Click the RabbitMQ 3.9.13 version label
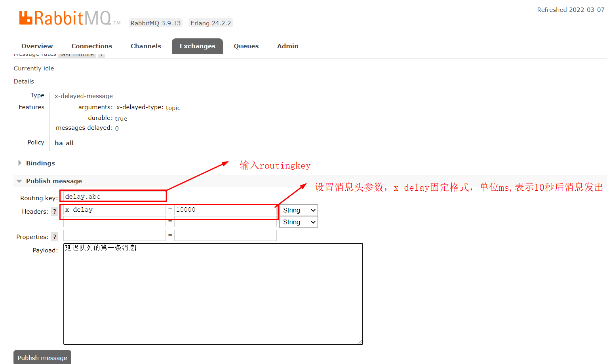This screenshot has width=607, height=364. point(156,23)
